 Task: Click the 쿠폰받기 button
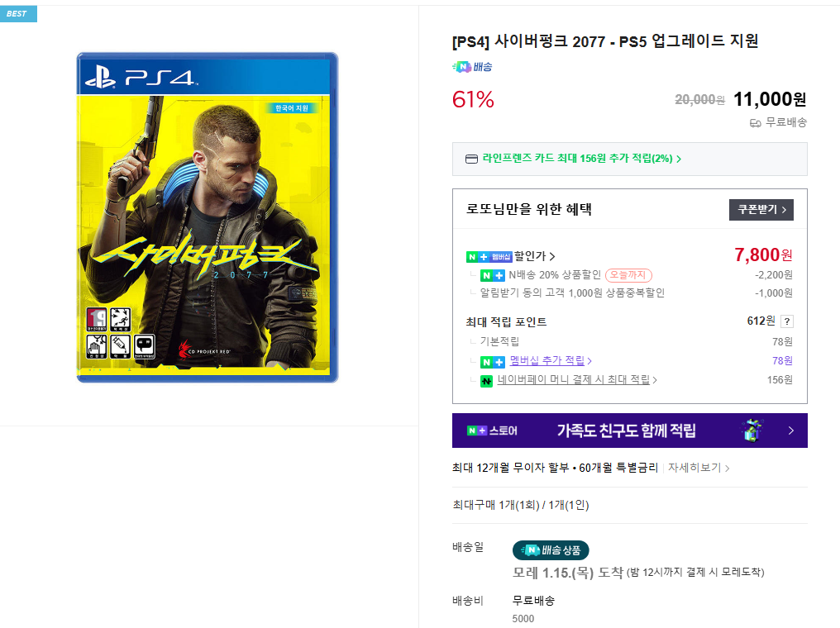761,209
